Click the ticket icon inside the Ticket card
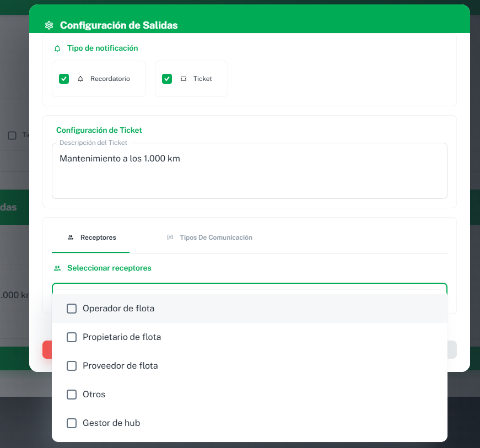This screenshot has height=448, width=480. (x=184, y=79)
